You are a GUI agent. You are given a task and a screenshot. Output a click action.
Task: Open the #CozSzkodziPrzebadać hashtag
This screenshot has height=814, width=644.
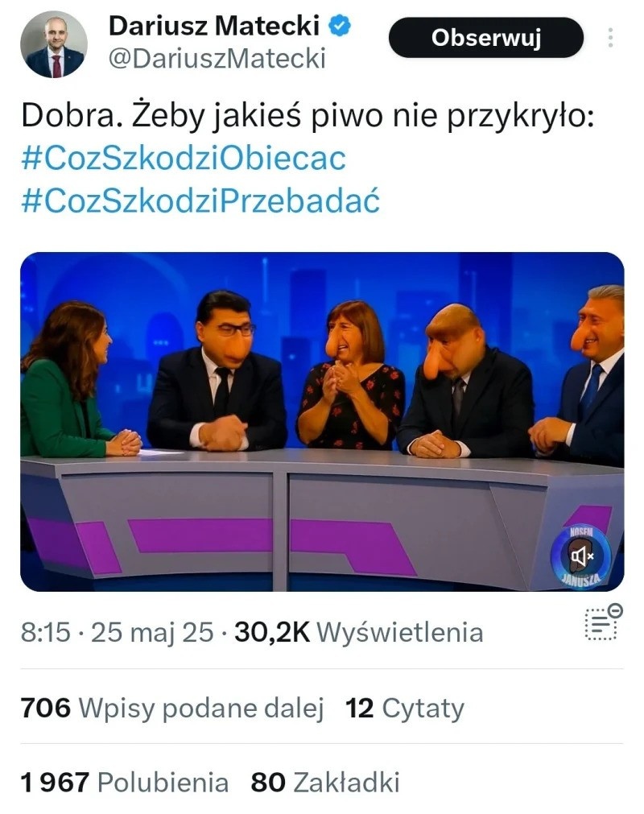(x=200, y=200)
